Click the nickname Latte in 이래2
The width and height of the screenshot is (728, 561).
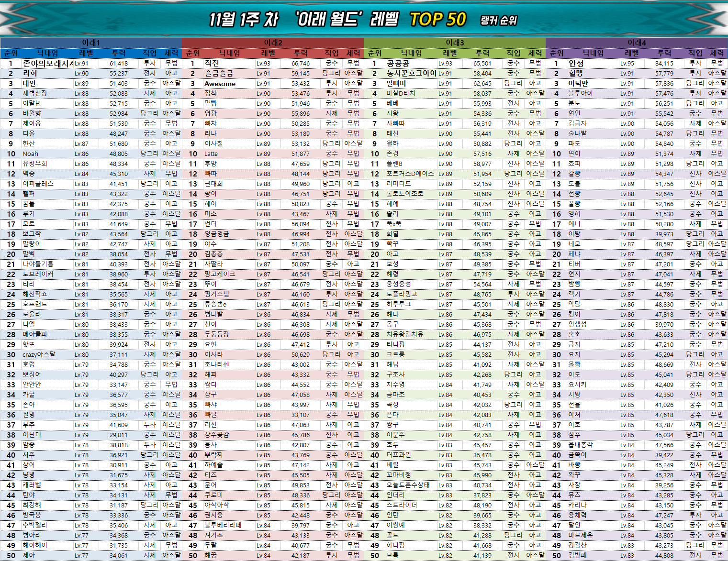pos(211,154)
